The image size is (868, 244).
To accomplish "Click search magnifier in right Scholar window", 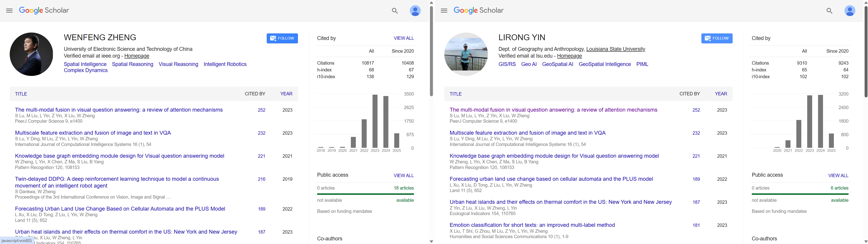I will [x=829, y=11].
